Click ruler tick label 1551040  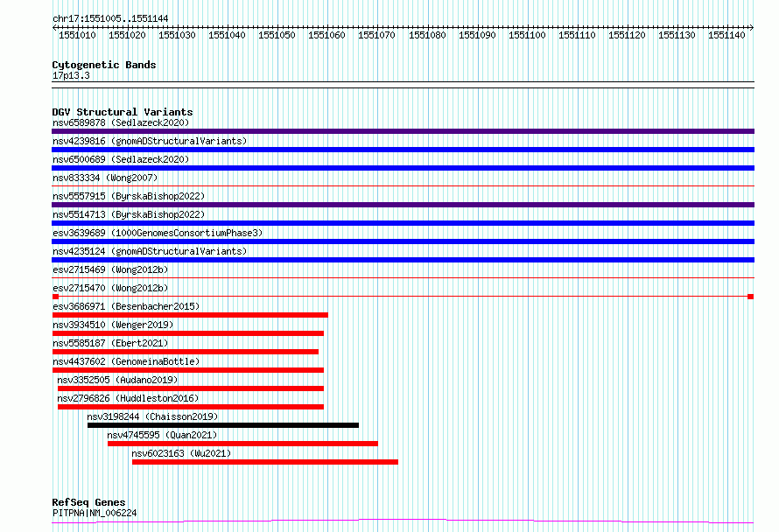pos(227,35)
